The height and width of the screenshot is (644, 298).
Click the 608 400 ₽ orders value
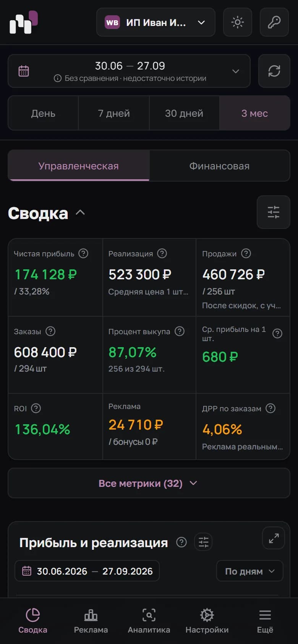[45, 352]
